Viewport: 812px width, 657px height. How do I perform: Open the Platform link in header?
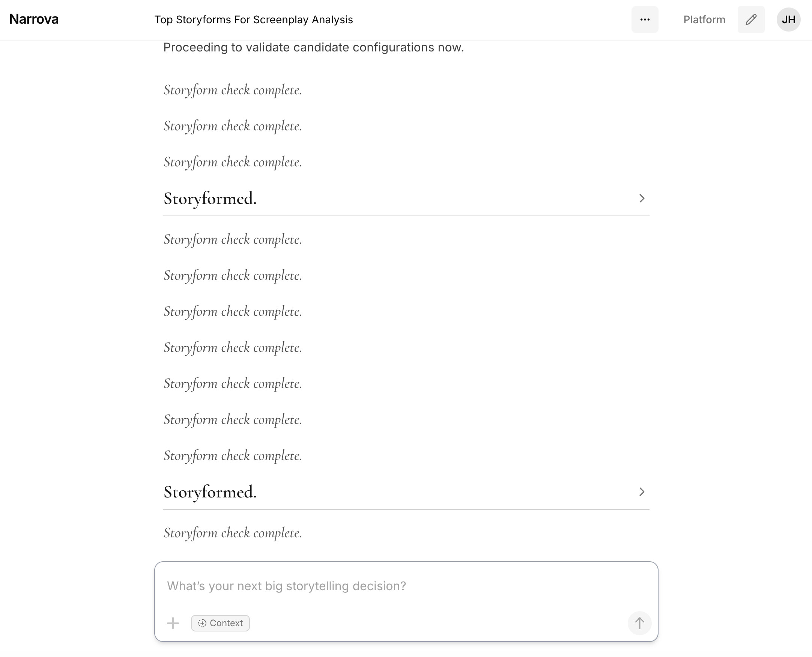(x=704, y=20)
